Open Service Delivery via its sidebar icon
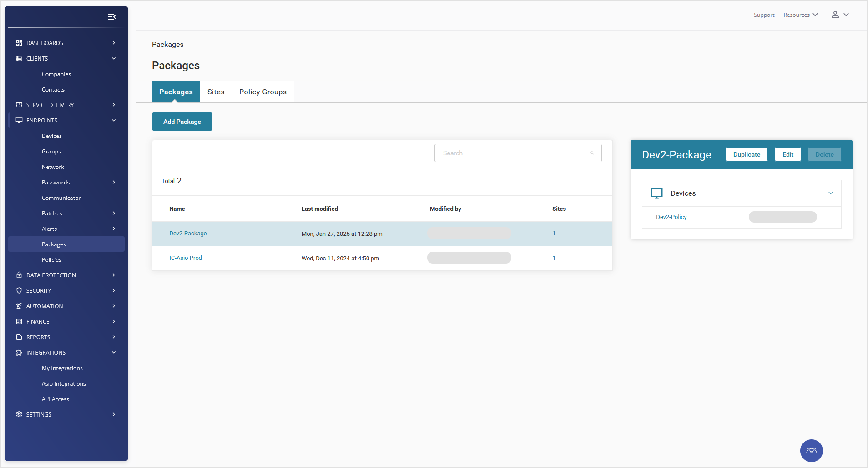868x468 pixels. pyautogui.click(x=19, y=105)
